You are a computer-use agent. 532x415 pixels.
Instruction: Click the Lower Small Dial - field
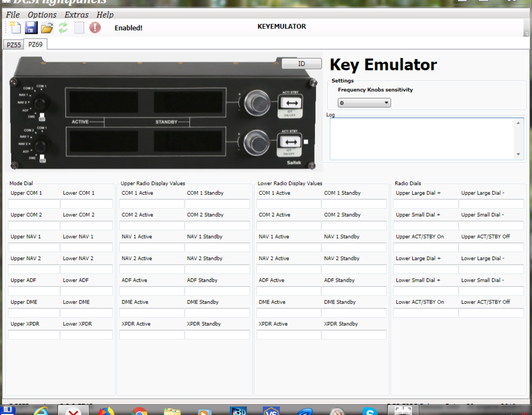tap(491, 291)
